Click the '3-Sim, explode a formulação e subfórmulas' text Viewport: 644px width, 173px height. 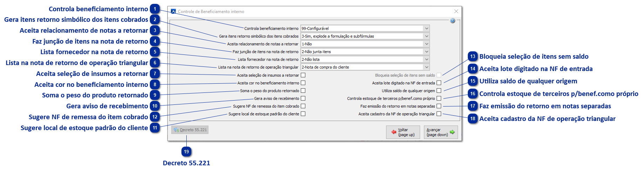point(338,36)
